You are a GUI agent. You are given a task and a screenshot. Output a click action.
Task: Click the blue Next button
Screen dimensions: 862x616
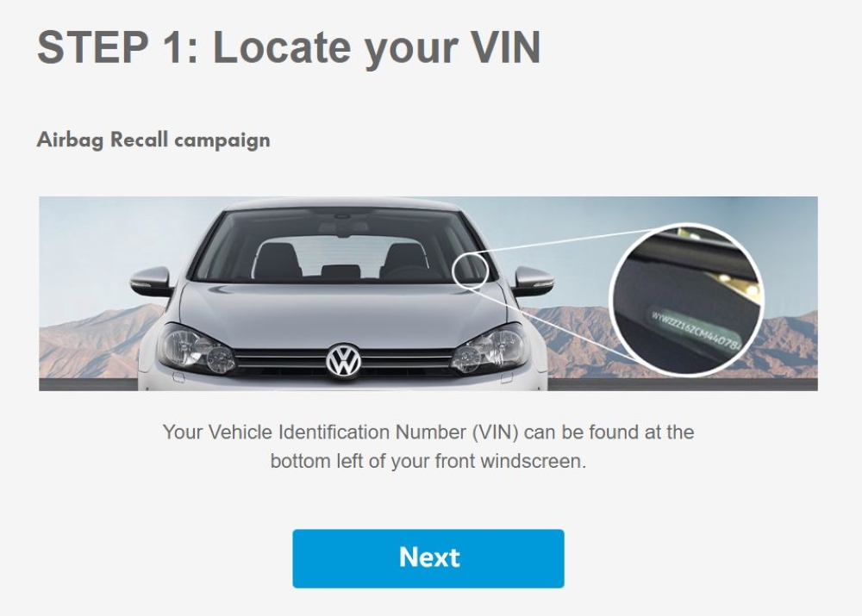(428, 558)
